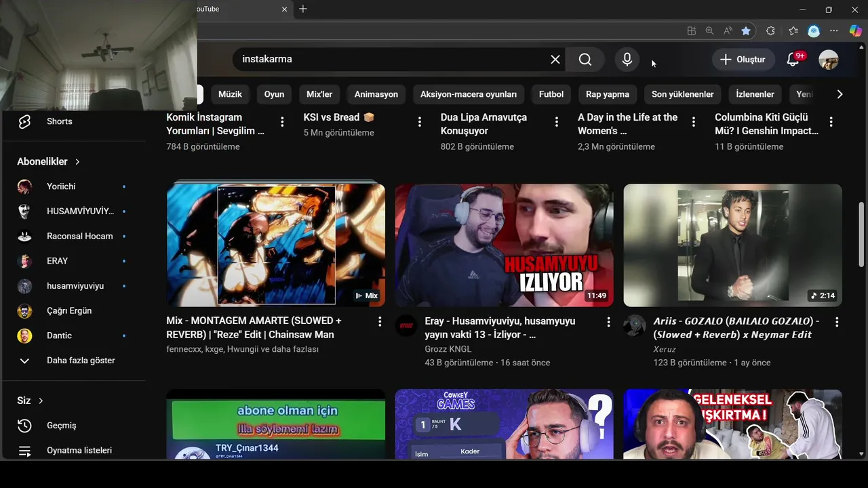This screenshot has height=488, width=868.
Task: Open options for MONTAGEM AMARTE mix
Action: pyautogui.click(x=380, y=321)
